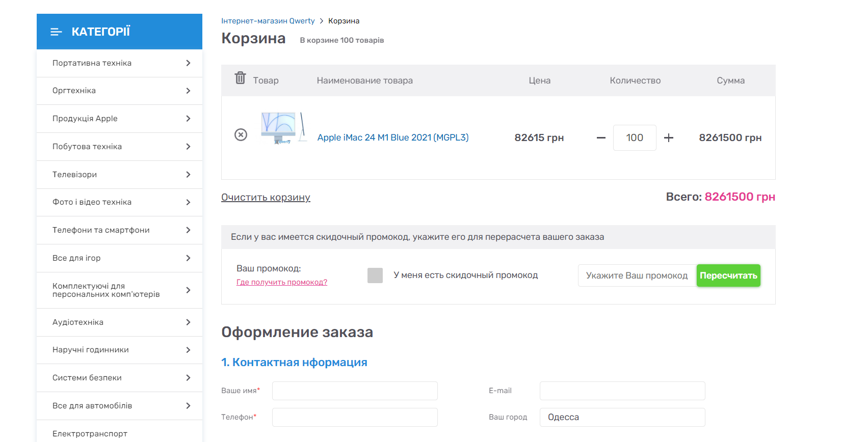This screenshot has height=442, width=868.
Task: Open the Портативна техніка category
Action: coord(92,63)
